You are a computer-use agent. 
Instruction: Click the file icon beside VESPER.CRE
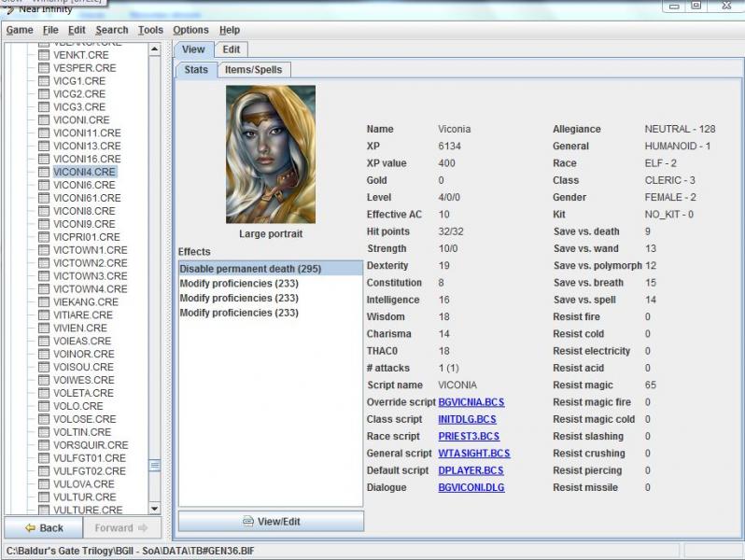click(x=44, y=68)
